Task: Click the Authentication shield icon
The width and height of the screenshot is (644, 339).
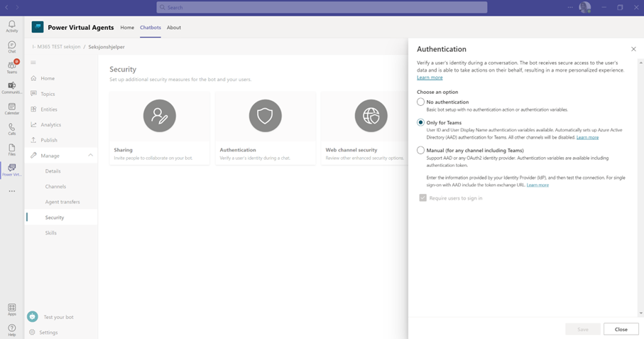Action: click(266, 115)
